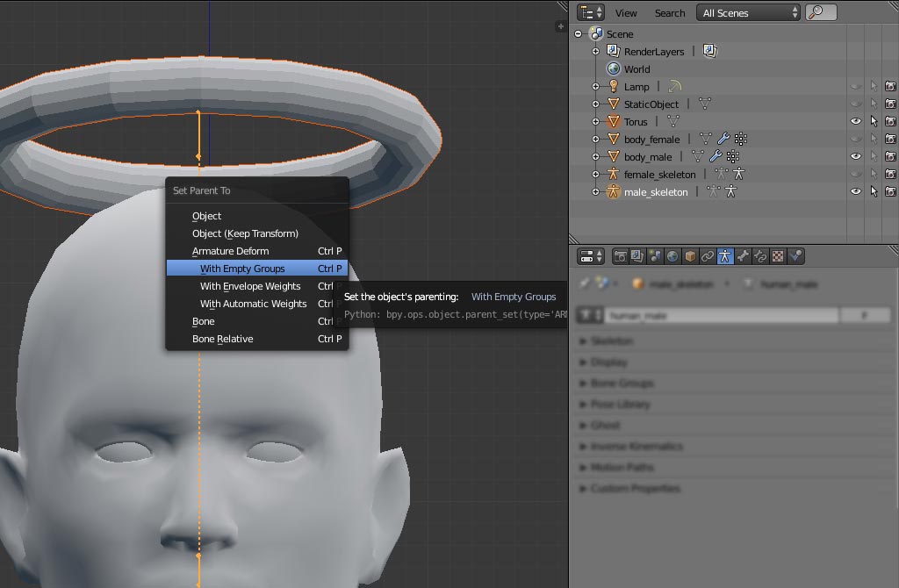Open the World properties globe tab

[x=672, y=256]
